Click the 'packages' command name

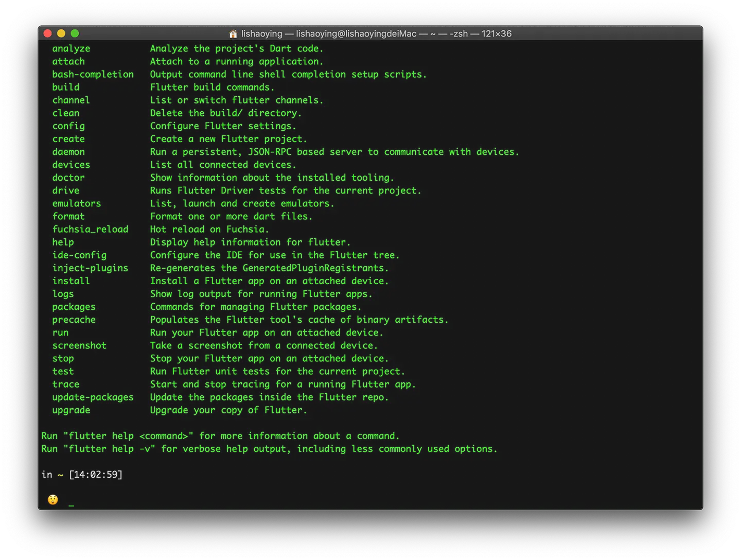click(x=74, y=307)
